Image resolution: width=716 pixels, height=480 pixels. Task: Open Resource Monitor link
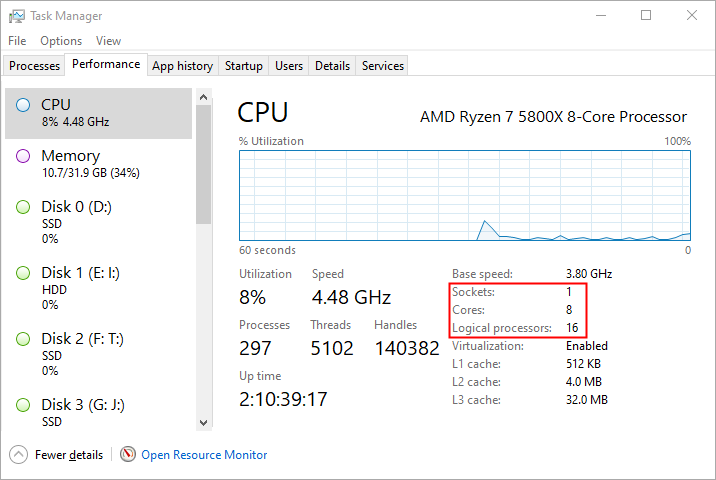pyautogui.click(x=204, y=455)
